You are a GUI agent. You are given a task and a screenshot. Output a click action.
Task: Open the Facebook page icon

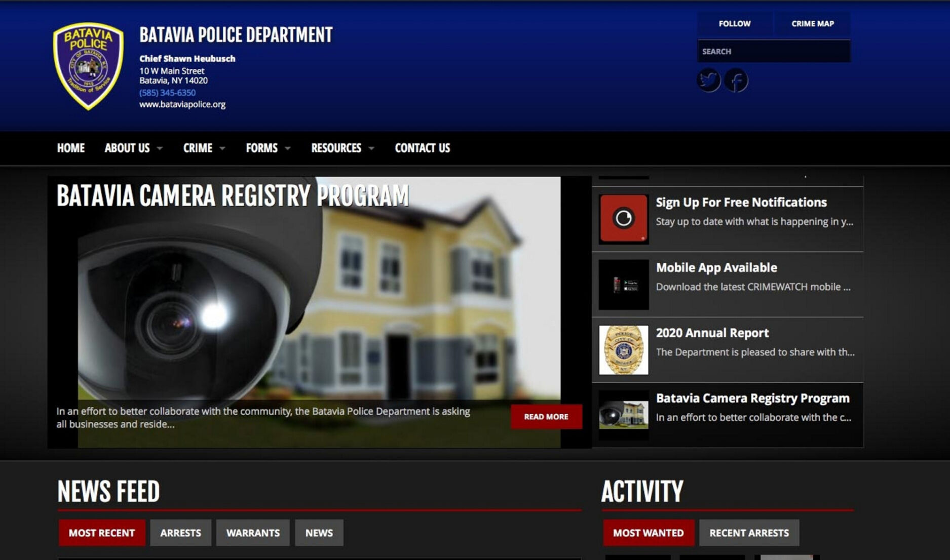click(737, 79)
